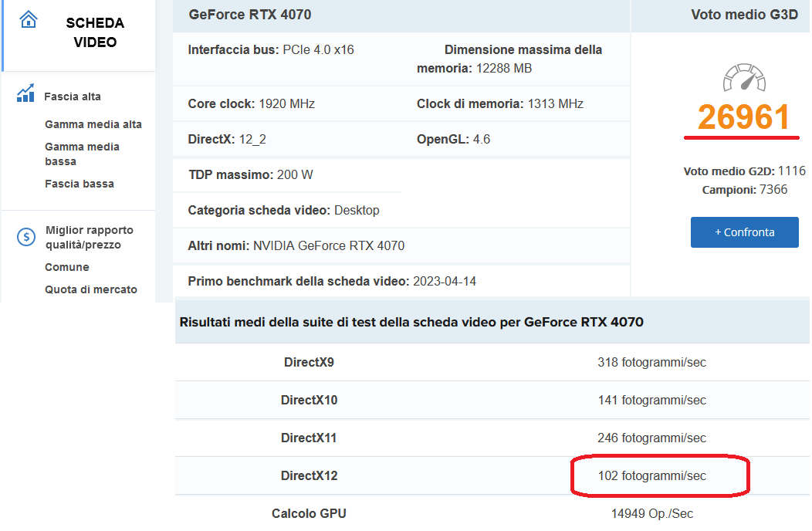Open the Gamma media bassa list
Image resolution: width=812 pixels, height=531 pixels.
[x=82, y=154]
